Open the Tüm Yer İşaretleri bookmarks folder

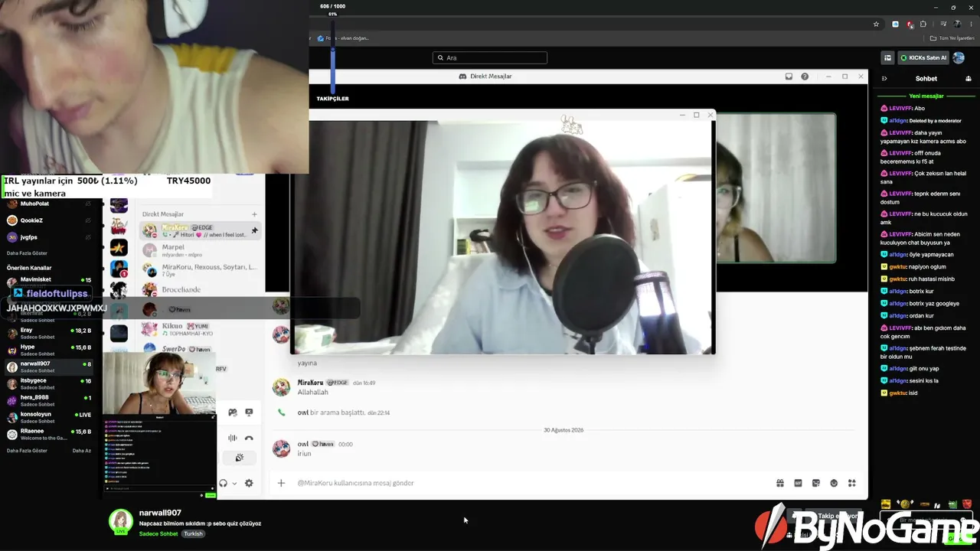click(952, 38)
